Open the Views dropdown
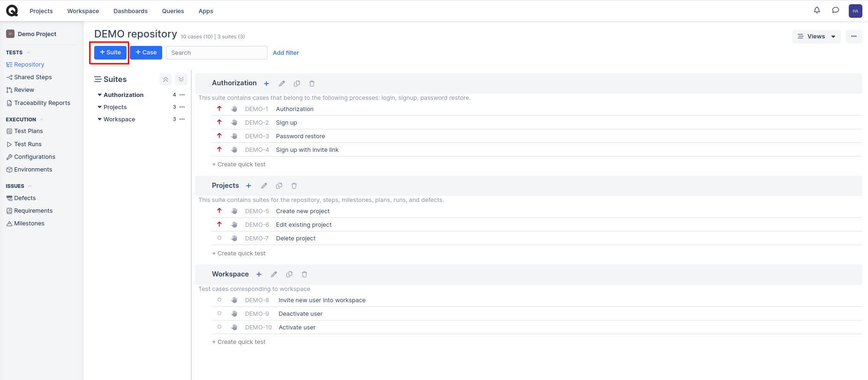The height and width of the screenshot is (380, 868). pos(816,37)
